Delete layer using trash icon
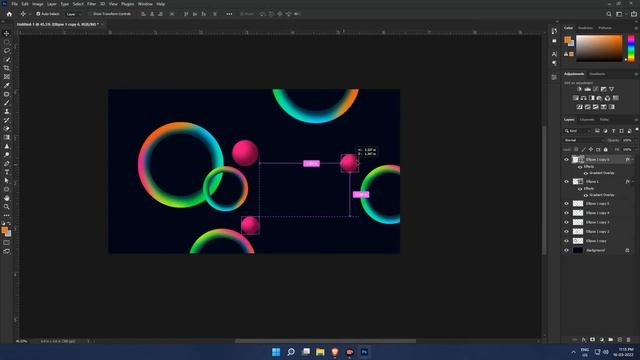This screenshot has height=360, width=640. pos(629,340)
